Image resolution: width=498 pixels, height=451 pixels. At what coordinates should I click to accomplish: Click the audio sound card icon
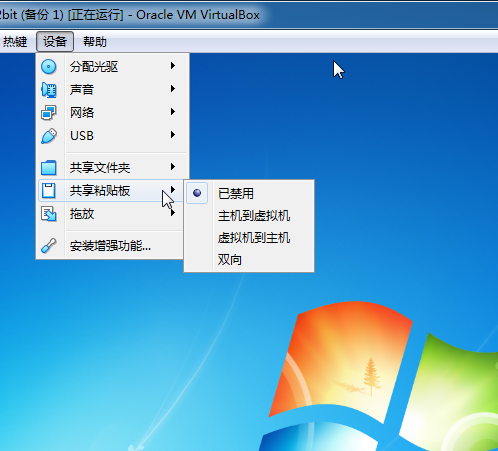(x=49, y=90)
